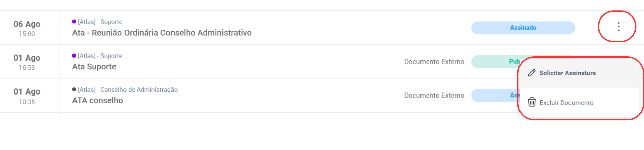Open the Ata Suporte document
This screenshot has height=150, width=644.
[x=94, y=67]
